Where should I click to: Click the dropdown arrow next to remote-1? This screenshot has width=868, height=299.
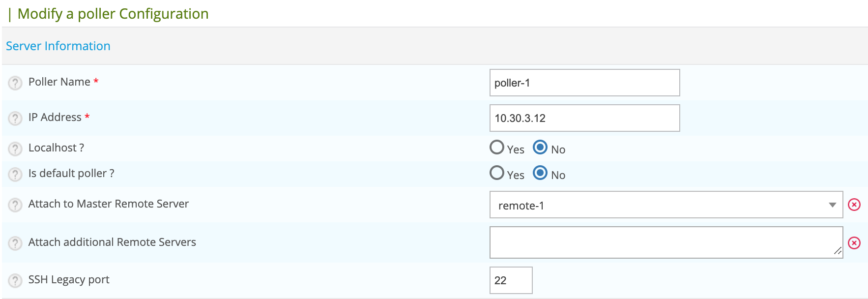[x=832, y=205]
